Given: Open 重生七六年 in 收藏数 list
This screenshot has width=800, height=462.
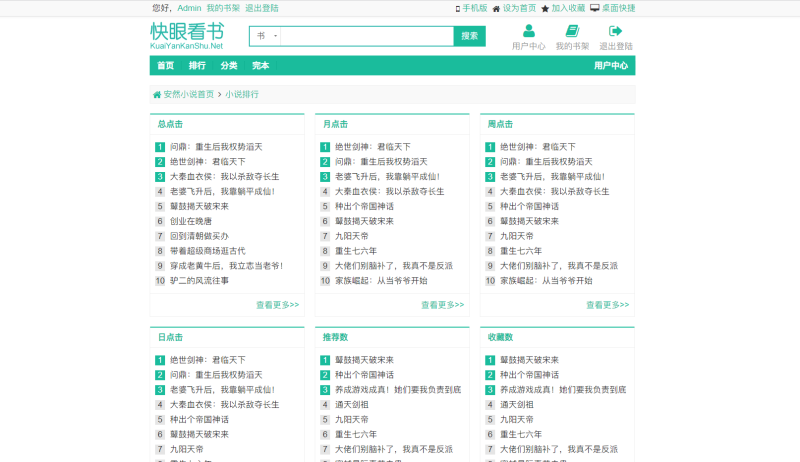Looking at the screenshot, I should (x=521, y=434).
